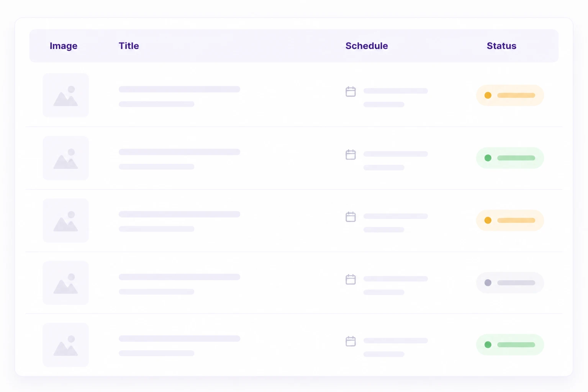Select the green status badge in last row

pyautogui.click(x=510, y=345)
